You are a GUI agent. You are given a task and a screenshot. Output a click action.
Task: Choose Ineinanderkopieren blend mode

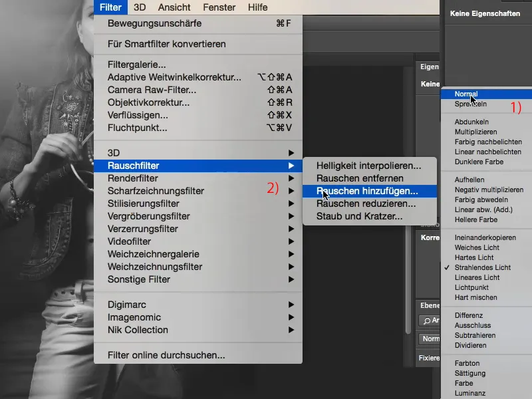(486, 238)
